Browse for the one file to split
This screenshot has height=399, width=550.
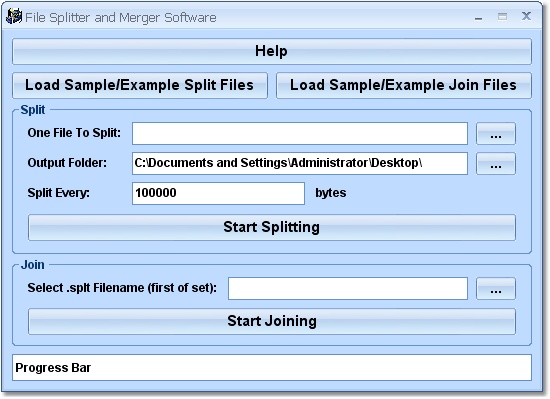(496, 133)
